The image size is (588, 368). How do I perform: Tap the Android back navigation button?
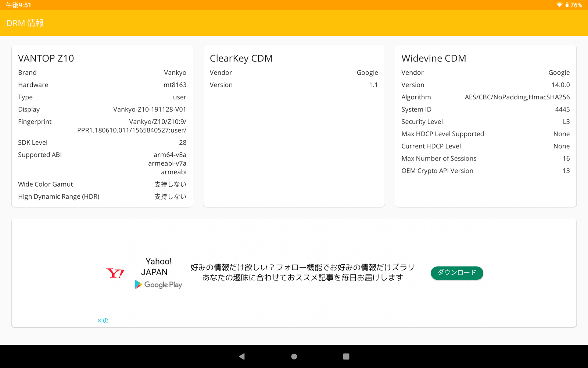[x=242, y=356]
